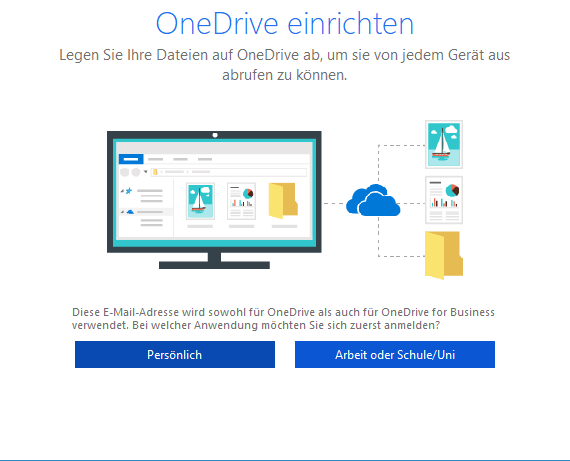This screenshot has height=461, width=570.
Task: Click the Persönlich button
Action: coord(175,354)
